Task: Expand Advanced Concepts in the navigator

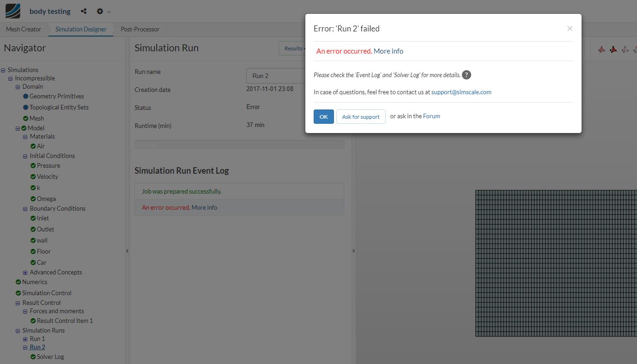Action: click(25, 272)
